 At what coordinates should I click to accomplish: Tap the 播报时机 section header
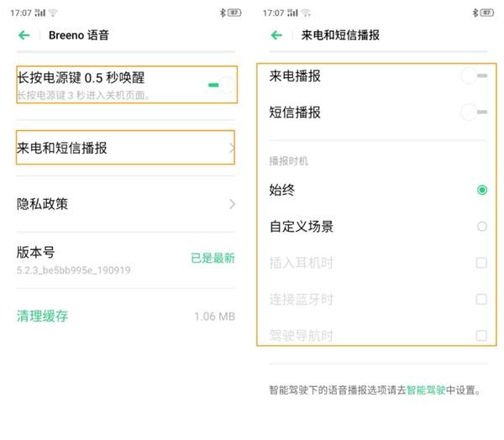[x=288, y=160]
